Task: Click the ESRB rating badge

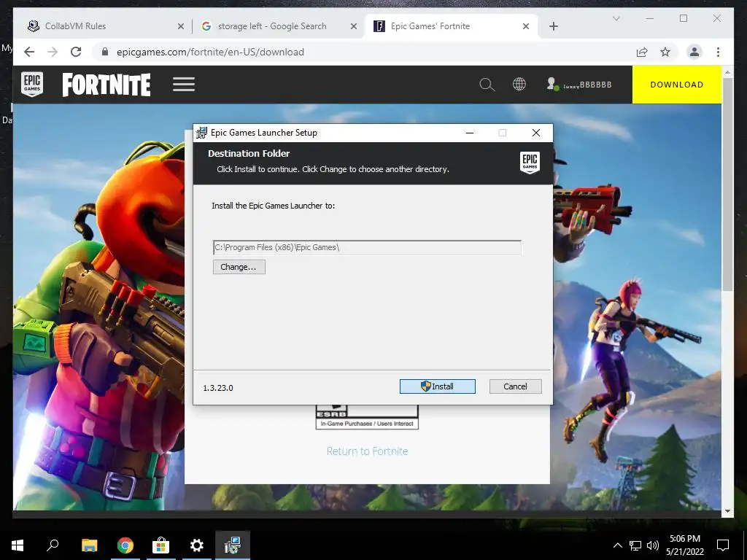Action: (367, 417)
